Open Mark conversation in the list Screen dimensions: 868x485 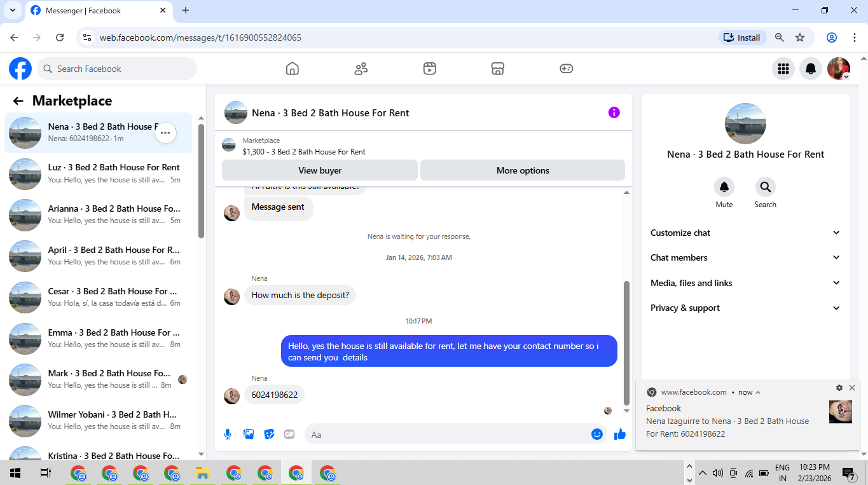99,379
